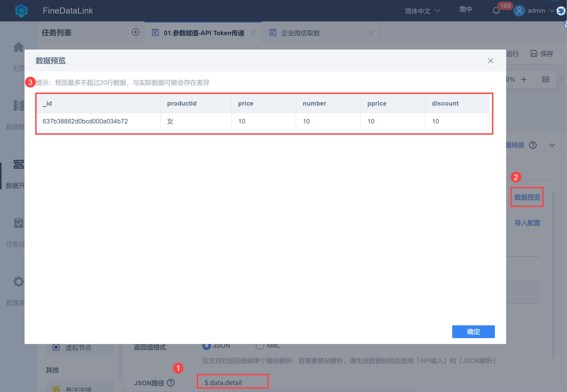Open the data development sidebar icon
The width and height of the screenshot is (567, 392).
(18, 164)
